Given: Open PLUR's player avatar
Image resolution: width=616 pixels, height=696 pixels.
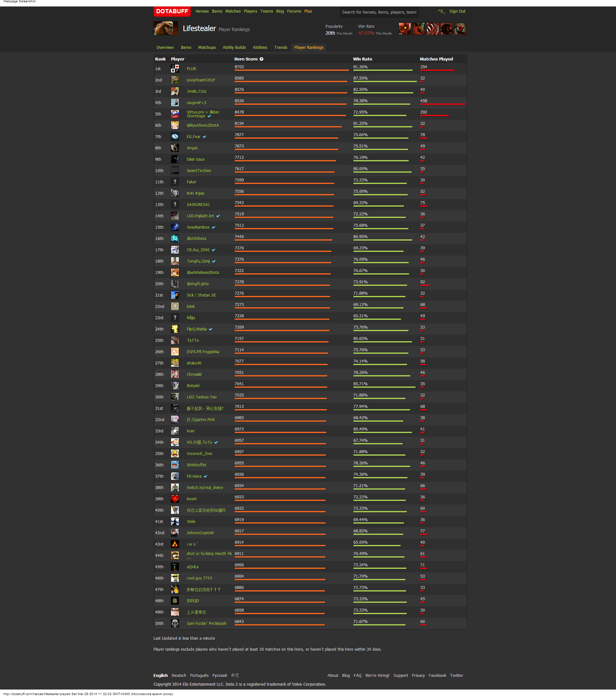Looking at the screenshot, I should (x=175, y=69).
